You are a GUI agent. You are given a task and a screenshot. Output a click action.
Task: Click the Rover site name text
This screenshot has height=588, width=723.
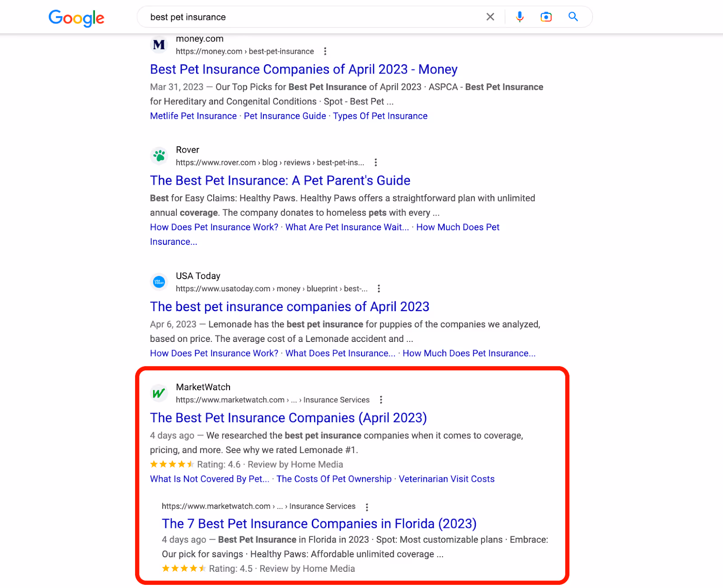pos(188,150)
